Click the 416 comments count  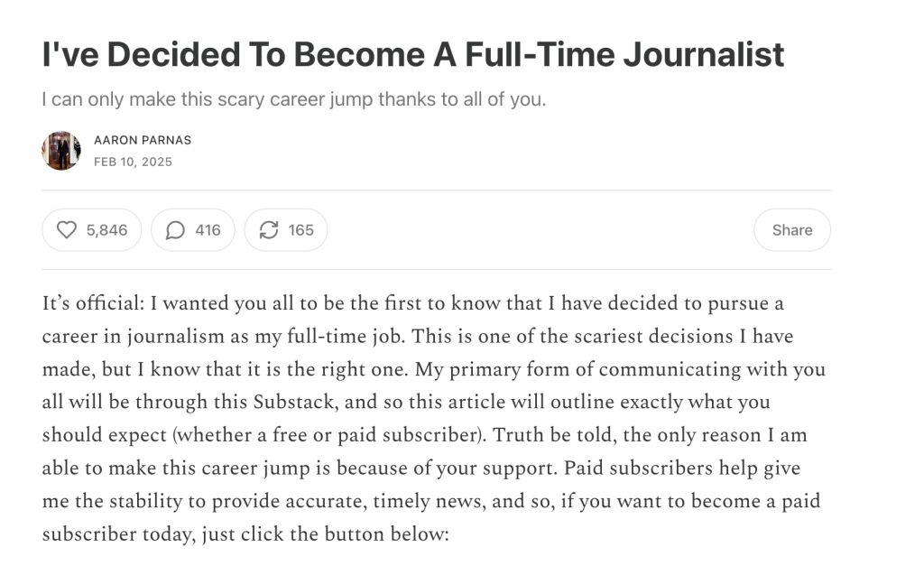point(208,230)
